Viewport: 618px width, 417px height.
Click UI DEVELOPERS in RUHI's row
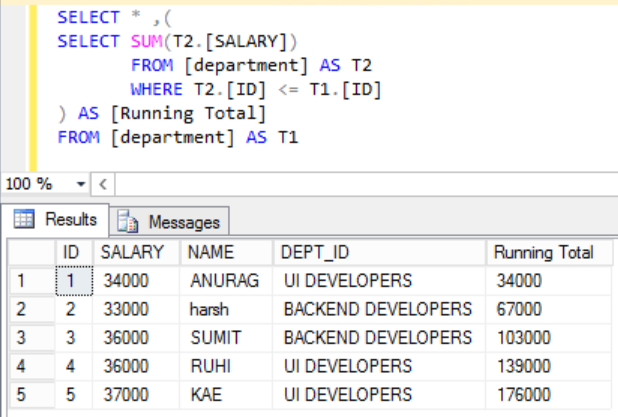coord(379,366)
